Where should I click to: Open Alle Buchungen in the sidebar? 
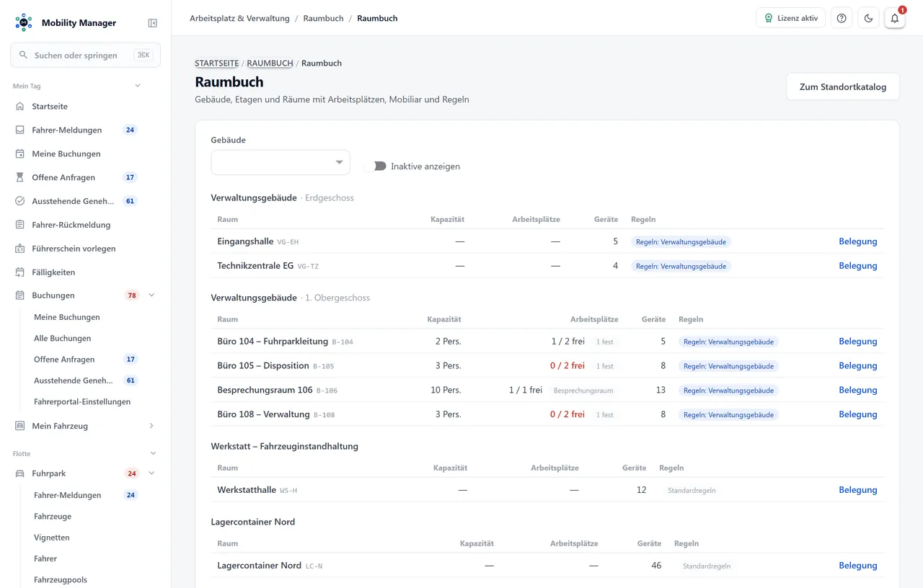pyautogui.click(x=63, y=339)
